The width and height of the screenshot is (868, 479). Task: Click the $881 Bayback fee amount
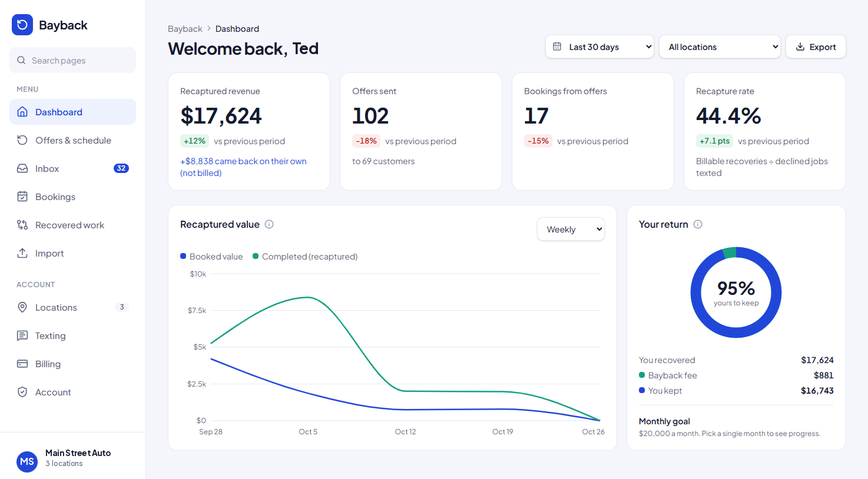click(823, 375)
